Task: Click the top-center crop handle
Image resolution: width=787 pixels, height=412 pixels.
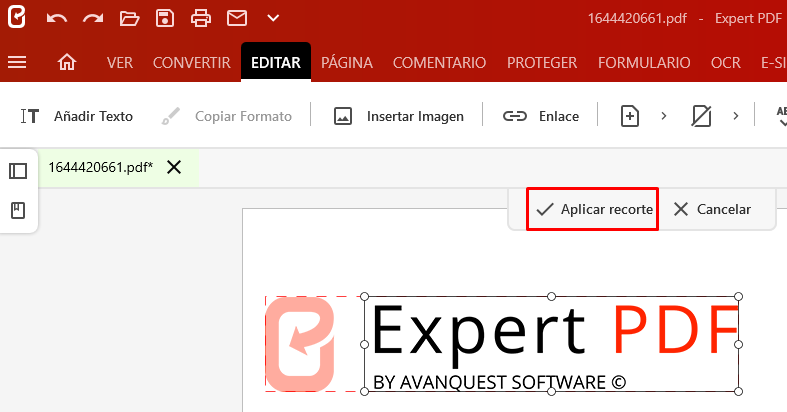Action: pyautogui.click(x=551, y=297)
